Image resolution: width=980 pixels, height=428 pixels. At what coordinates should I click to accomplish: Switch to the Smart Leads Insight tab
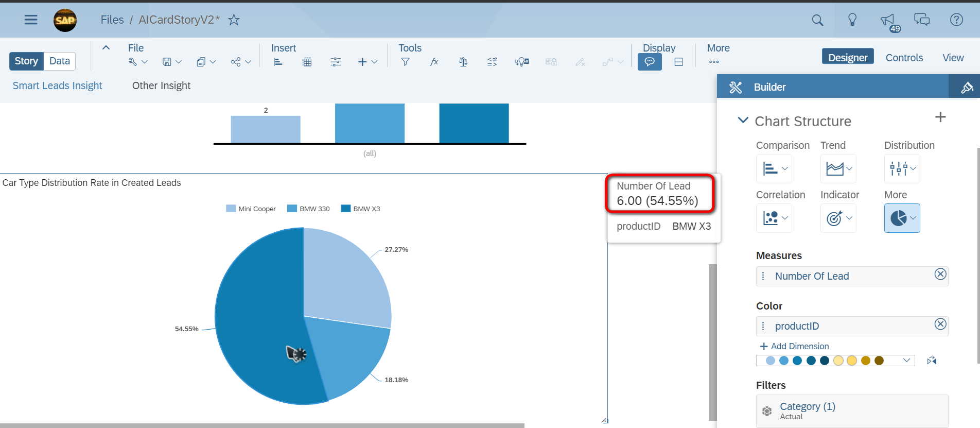57,85
